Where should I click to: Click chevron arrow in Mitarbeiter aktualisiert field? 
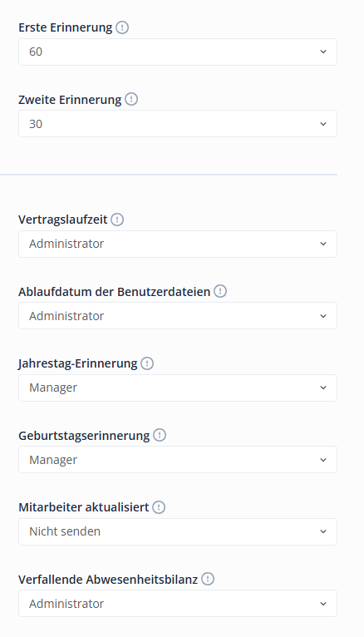coord(323,531)
